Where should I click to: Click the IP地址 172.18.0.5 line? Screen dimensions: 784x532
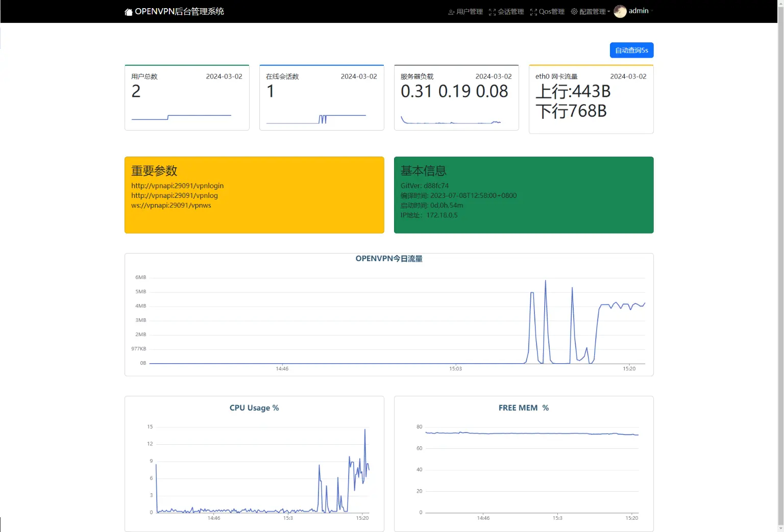point(429,215)
